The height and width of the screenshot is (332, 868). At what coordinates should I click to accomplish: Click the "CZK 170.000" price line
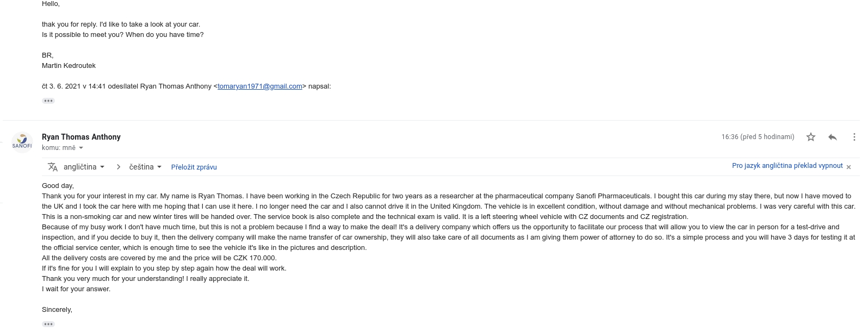pyautogui.click(x=159, y=258)
